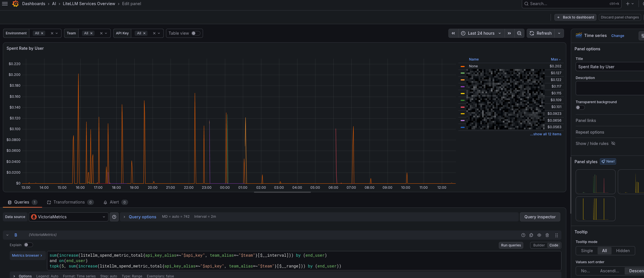Viewport: 644px width, 278px height.
Task: Toggle the Explain switch
Action: tap(28, 245)
